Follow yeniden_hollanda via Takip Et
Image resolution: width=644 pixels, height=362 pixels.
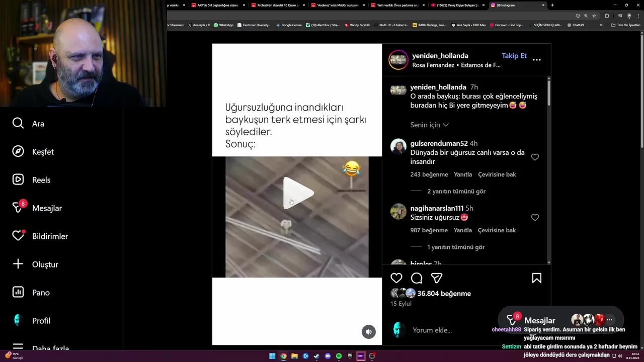(x=514, y=56)
